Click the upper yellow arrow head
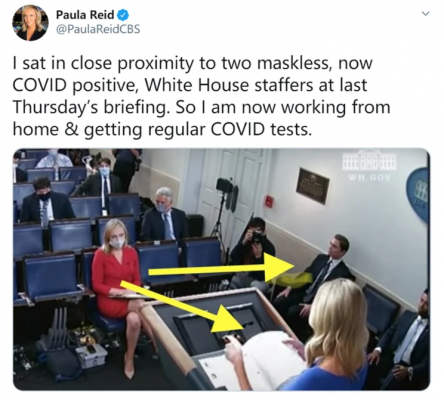The image size is (444, 400). coord(279,266)
